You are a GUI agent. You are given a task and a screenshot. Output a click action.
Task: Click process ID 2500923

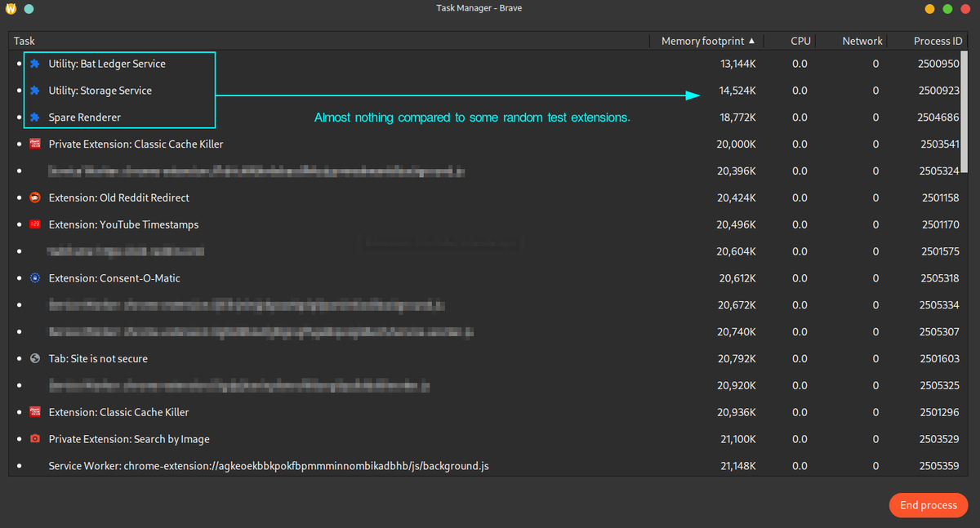939,91
